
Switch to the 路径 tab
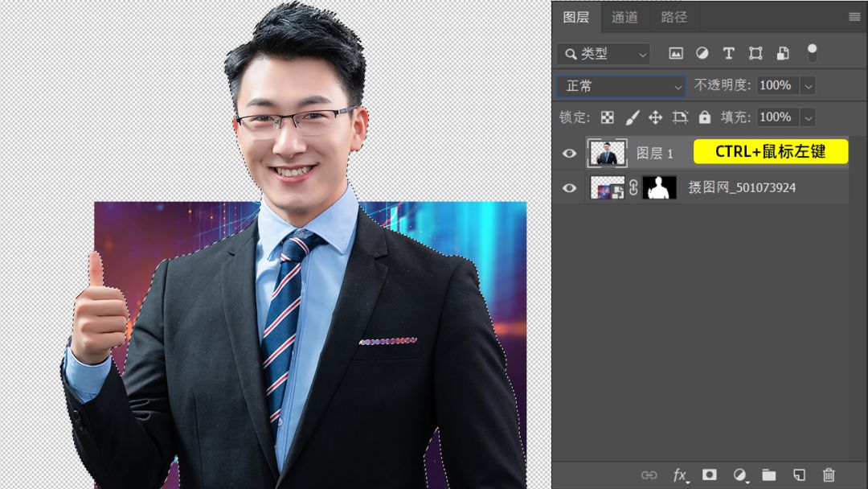click(674, 17)
